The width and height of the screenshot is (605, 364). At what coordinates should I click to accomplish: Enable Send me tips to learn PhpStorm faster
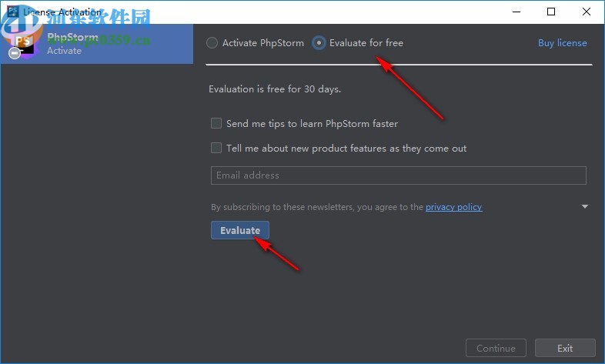[x=216, y=123]
